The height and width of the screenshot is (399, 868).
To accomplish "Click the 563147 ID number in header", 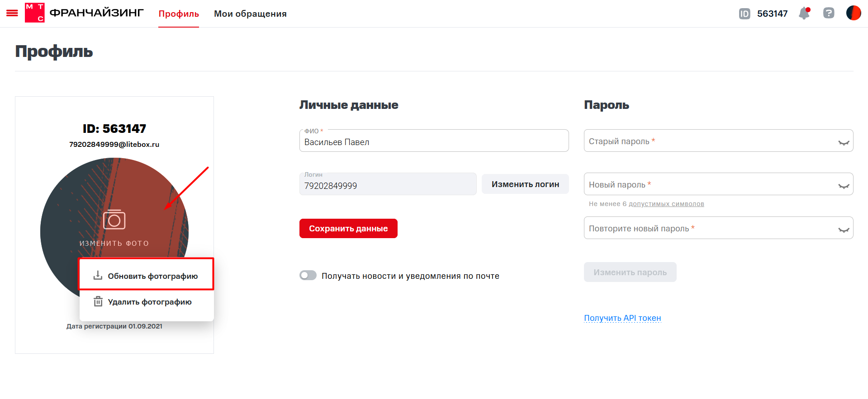I will click(x=772, y=14).
